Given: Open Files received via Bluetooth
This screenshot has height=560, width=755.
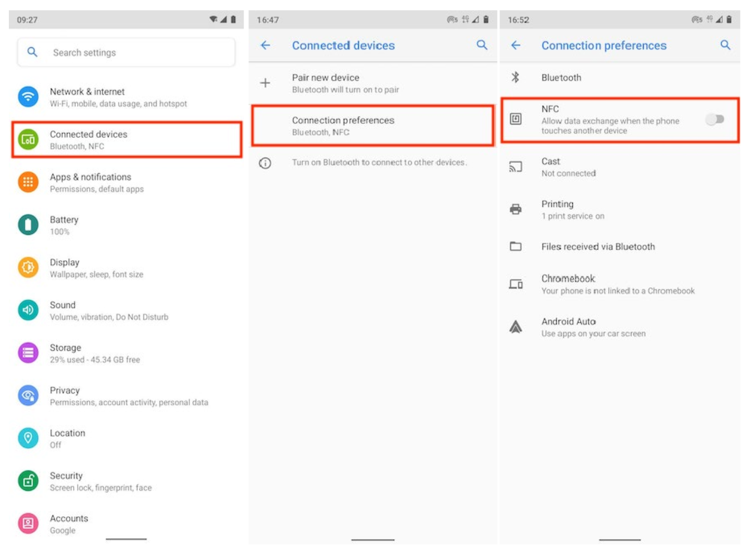Looking at the screenshot, I should tap(598, 247).
